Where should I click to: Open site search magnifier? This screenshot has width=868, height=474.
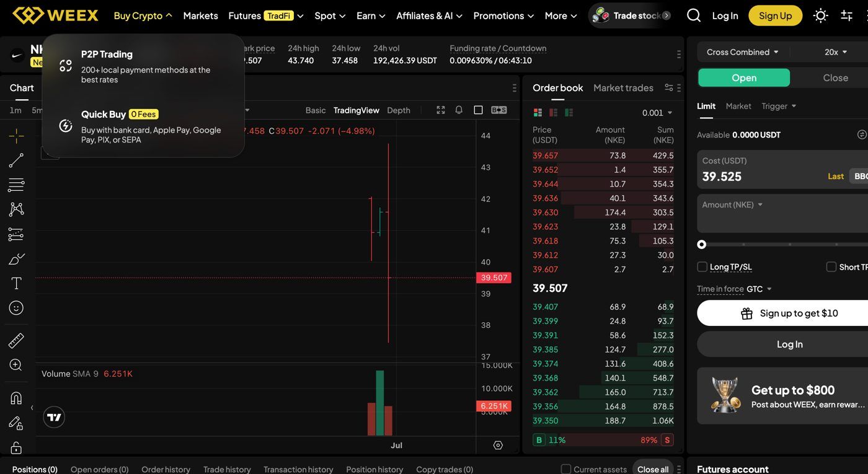coord(694,15)
